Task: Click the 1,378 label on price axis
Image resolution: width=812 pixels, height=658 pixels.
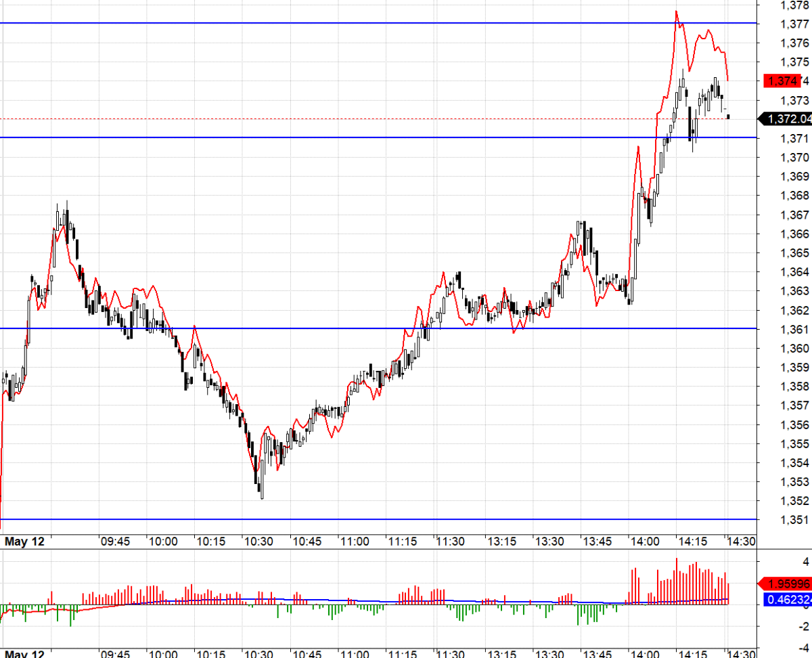Action: pos(794,5)
